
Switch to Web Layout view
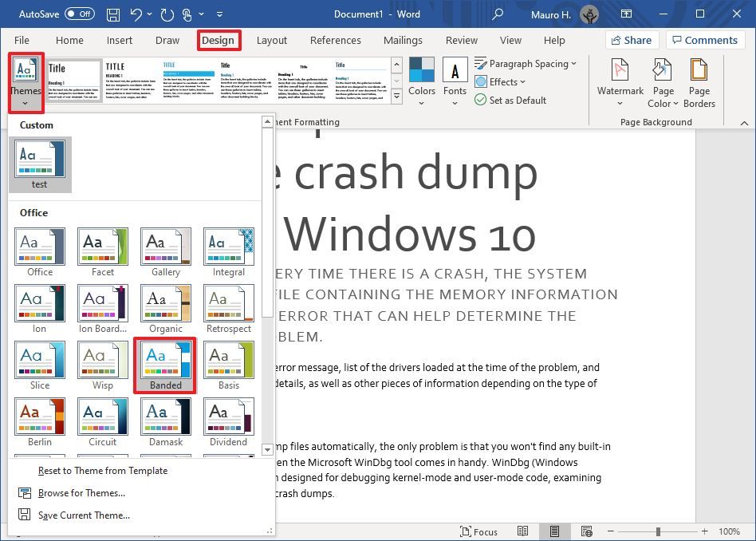(586, 531)
